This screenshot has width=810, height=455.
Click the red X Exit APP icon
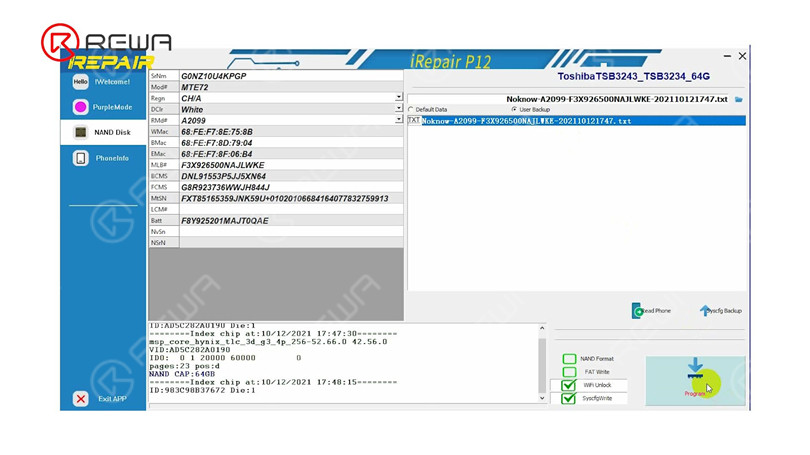pos(81,399)
